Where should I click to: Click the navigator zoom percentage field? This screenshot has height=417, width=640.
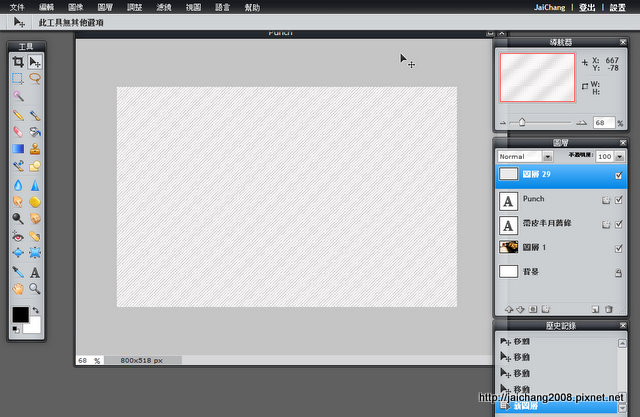coord(604,123)
